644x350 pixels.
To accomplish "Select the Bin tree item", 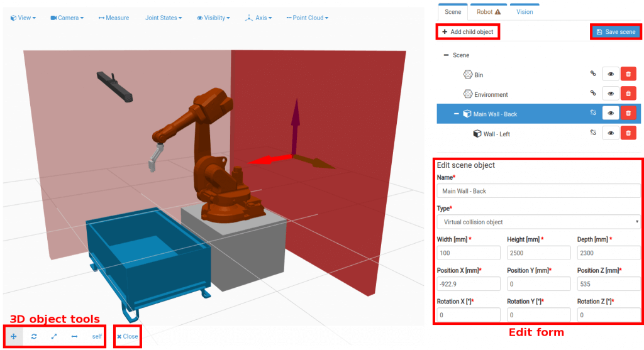I will tap(479, 75).
